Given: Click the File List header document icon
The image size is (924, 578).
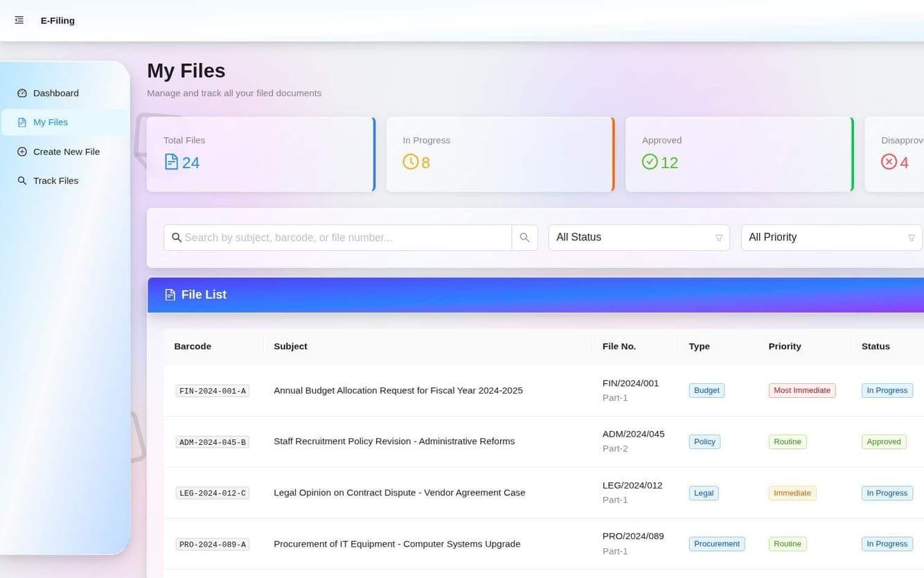Looking at the screenshot, I should pyautogui.click(x=170, y=295).
